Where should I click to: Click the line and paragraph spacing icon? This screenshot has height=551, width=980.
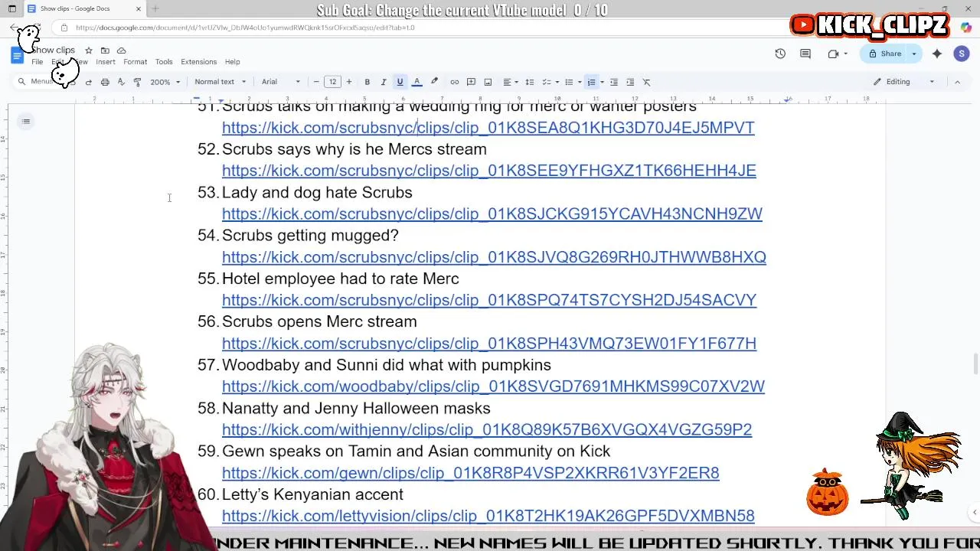point(529,82)
